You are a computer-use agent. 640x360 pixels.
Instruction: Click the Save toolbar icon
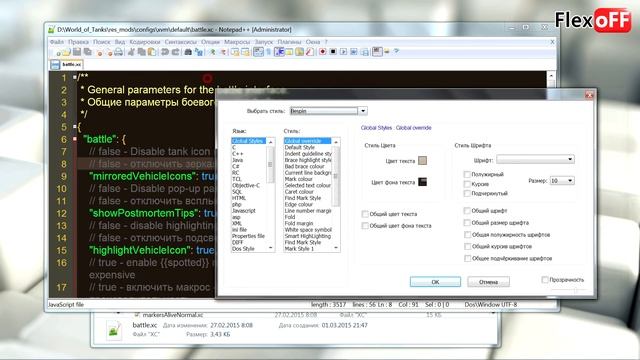[x=77, y=52]
